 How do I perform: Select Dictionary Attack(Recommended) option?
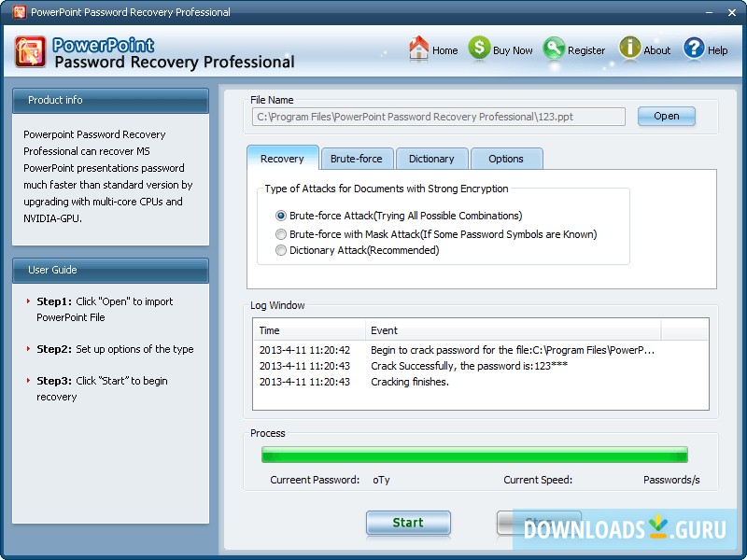pos(279,250)
